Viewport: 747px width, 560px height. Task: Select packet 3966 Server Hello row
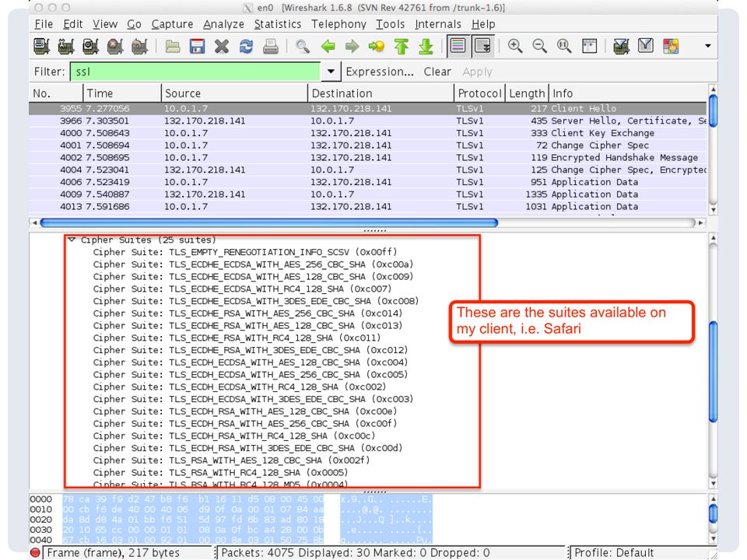pyautogui.click(x=368, y=121)
